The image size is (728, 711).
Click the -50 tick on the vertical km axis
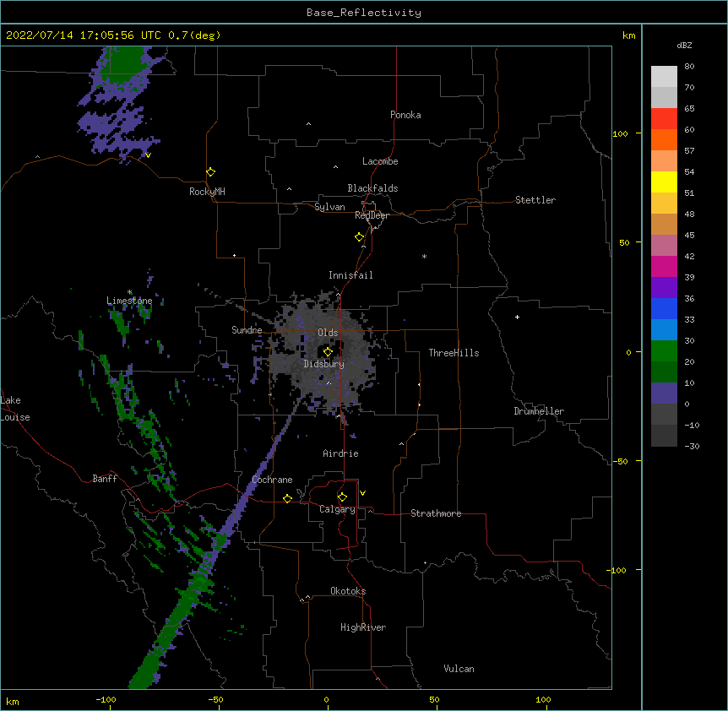click(x=620, y=461)
